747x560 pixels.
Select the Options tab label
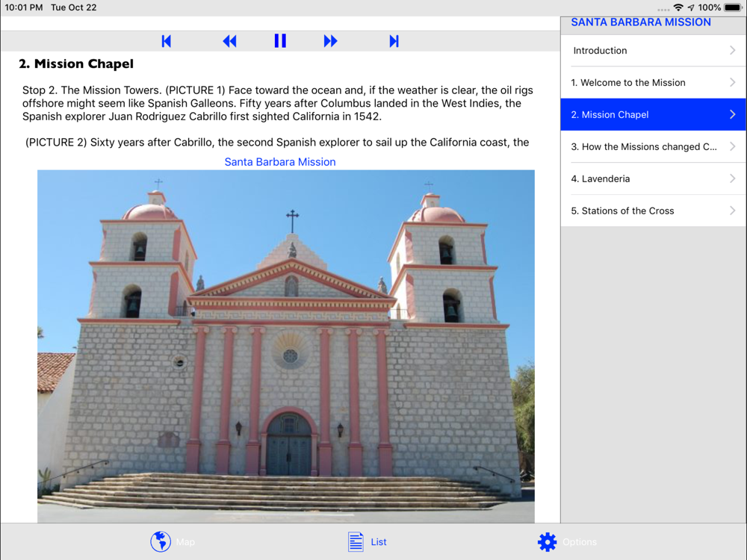pyautogui.click(x=580, y=542)
